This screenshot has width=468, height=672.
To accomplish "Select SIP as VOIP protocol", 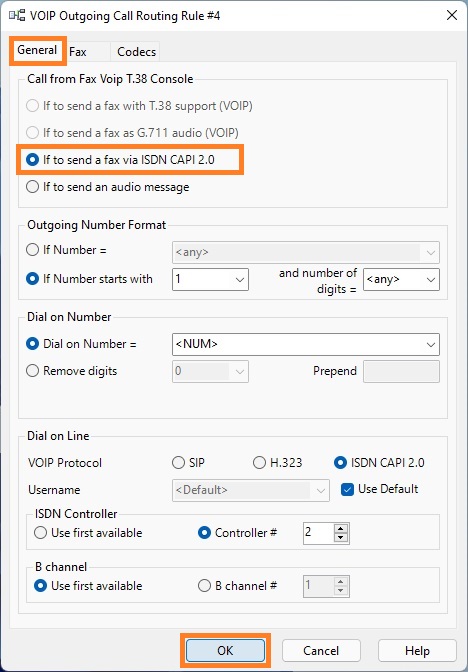I will (x=188, y=463).
